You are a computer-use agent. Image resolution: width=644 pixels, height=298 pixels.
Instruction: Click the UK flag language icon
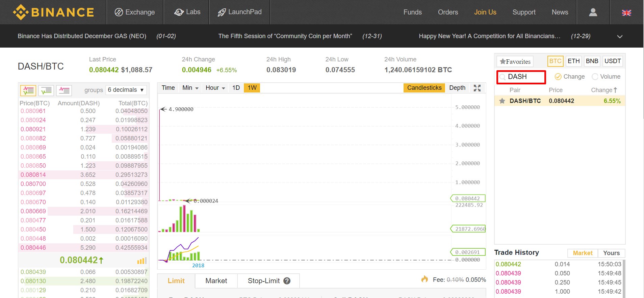626,12
